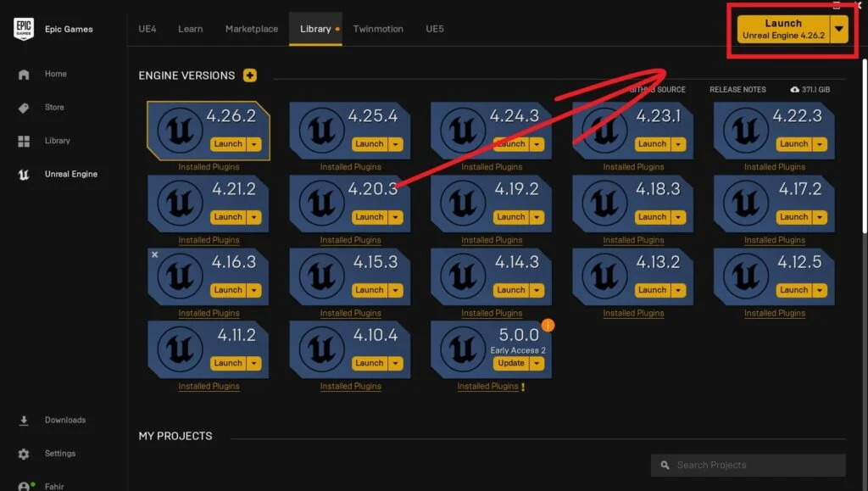Viewport: 868px width, 491px height.
Task: Launch engine version 4.10.4
Action: click(x=370, y=363)
